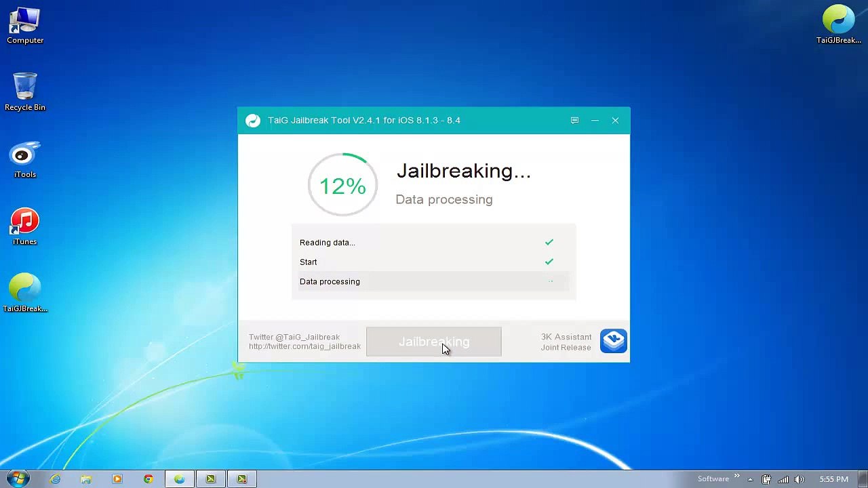Click the green checkmark beside Reading data...
The width and height of the screenshot is (868, 488).
[x=549, y=242]
